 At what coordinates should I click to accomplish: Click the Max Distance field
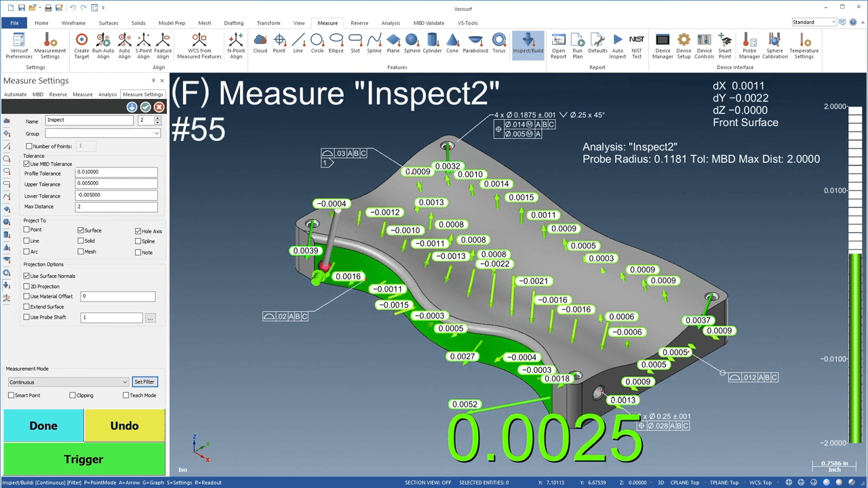[117, 207]
